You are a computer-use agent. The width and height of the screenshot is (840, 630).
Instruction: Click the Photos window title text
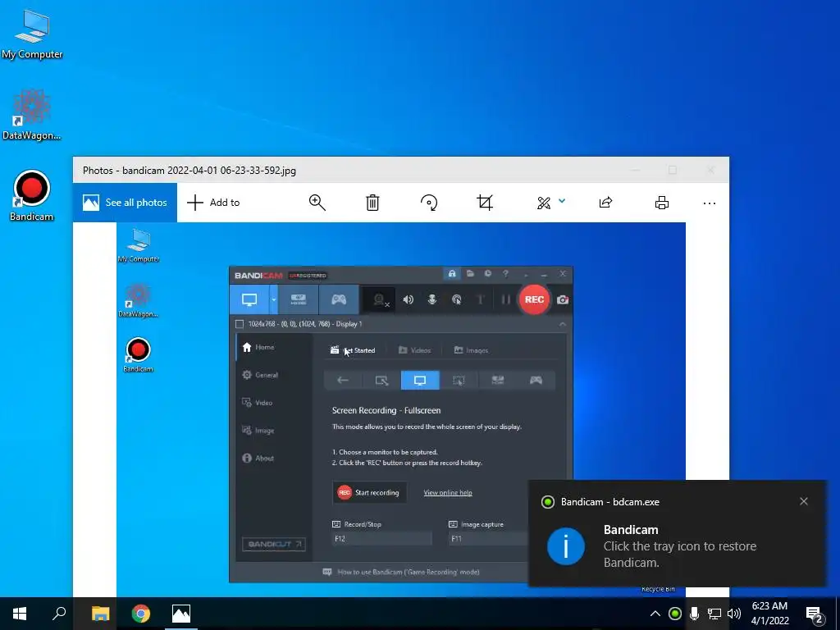189,171
